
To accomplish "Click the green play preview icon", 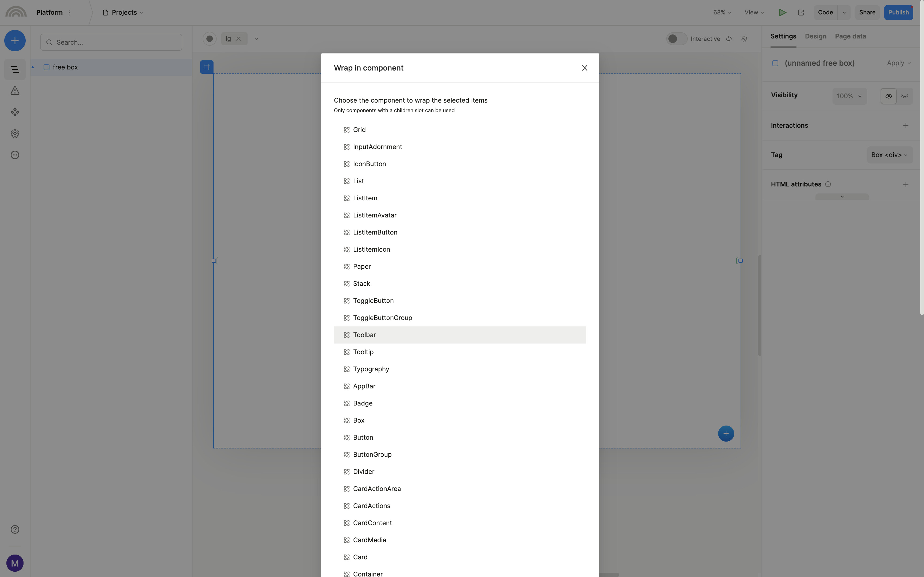I will point(782,13).
